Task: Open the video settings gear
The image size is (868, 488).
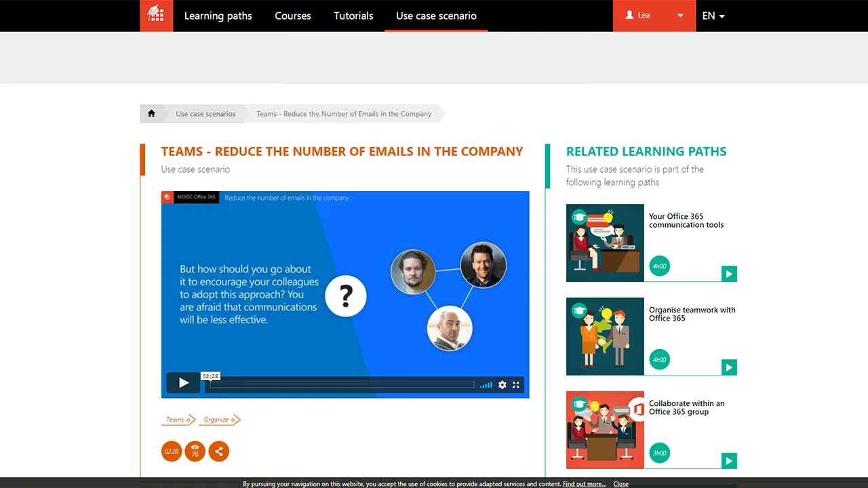Action: [502, 385]
